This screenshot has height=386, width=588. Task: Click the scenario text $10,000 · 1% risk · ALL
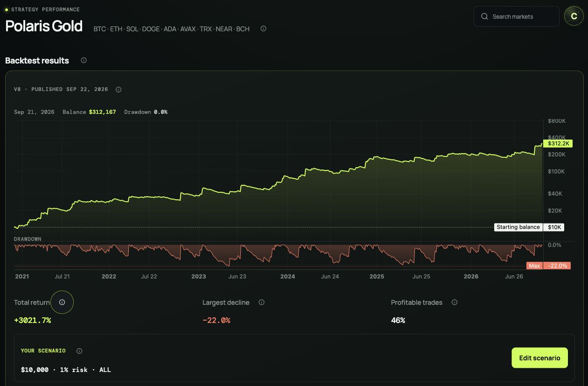(x=66, y=369)
